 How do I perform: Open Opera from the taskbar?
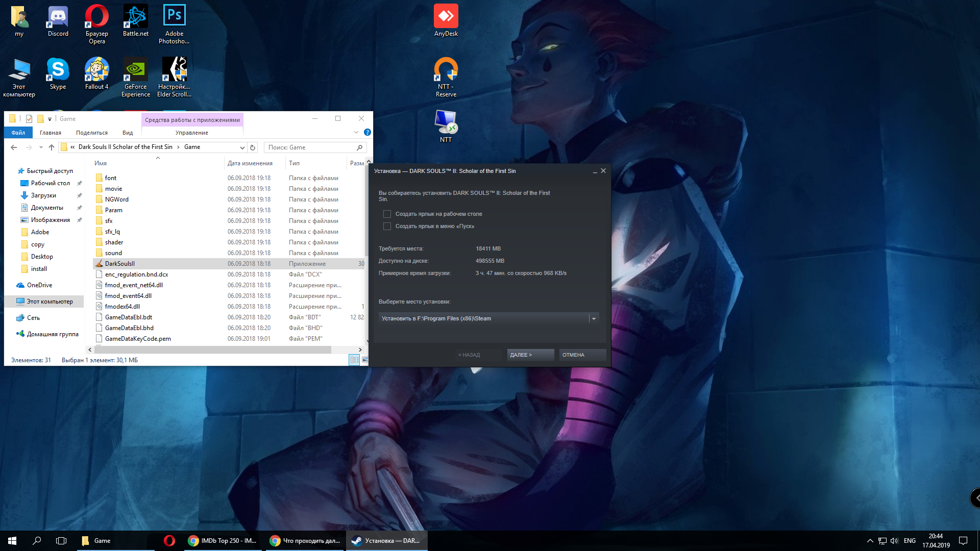pos(169,541)
